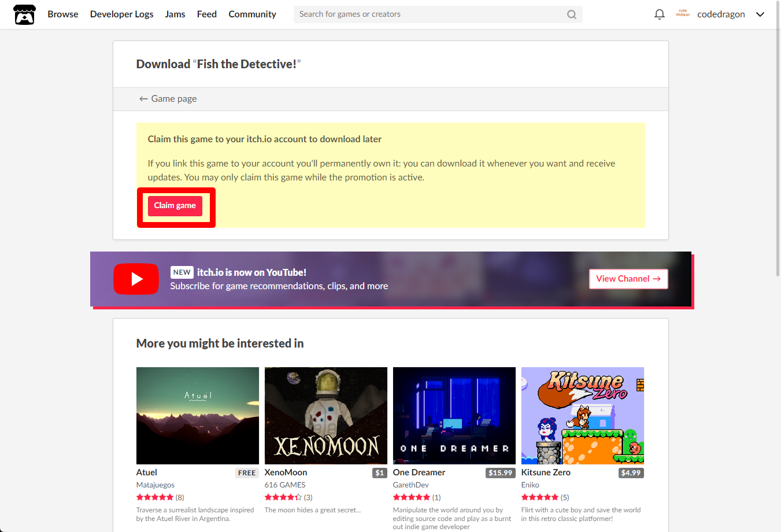Viewport: 781px width, 532px height.
Task: Click 'The moon hides a great secret...' text
Action: pos(313,510)
